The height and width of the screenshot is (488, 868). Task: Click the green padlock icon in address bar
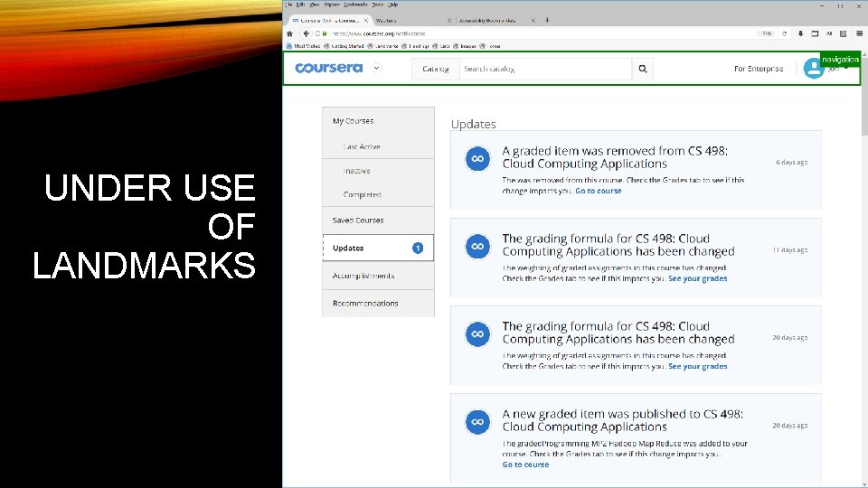[x=325, y=33]
